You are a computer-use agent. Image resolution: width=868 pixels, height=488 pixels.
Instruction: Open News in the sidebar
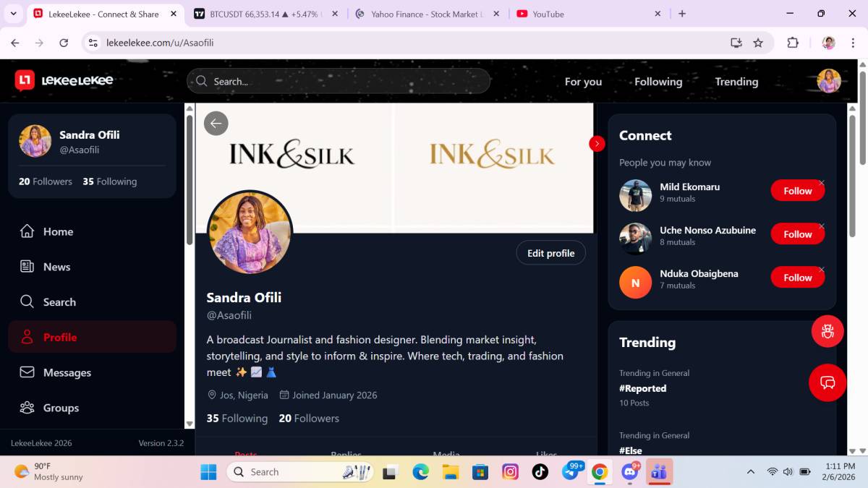[x=92, y=267]
